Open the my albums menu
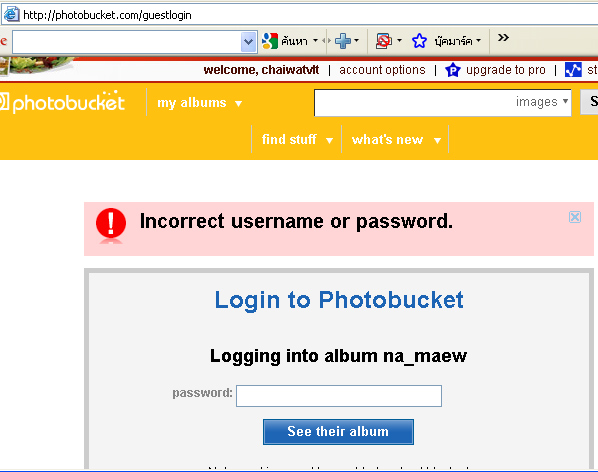Screen dimensions: 598x472 click(199, 103)
